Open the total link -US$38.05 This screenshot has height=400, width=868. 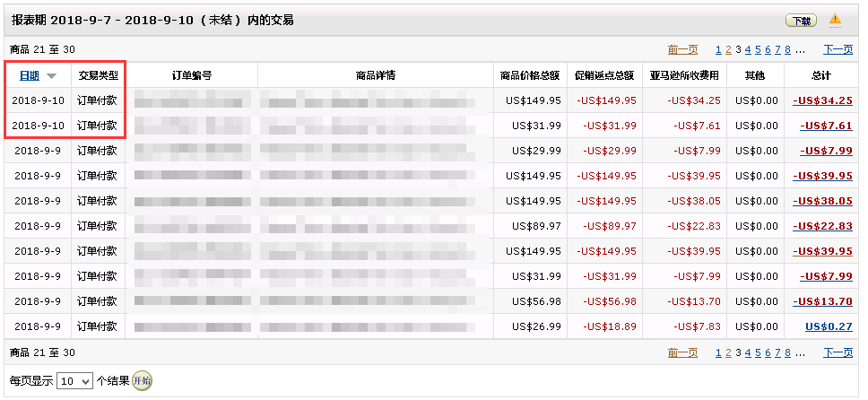[x=822, y=201]
